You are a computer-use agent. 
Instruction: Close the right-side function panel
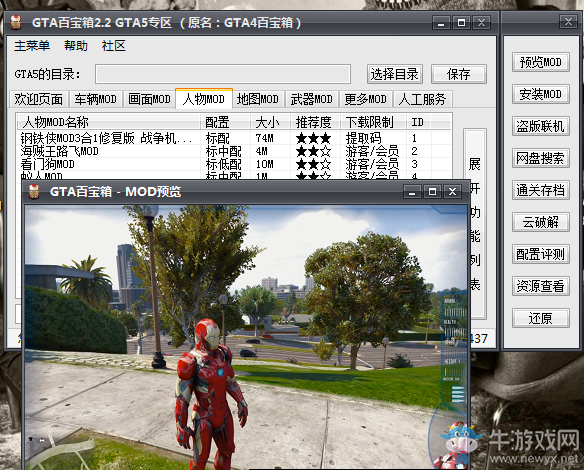click(568, 22)
